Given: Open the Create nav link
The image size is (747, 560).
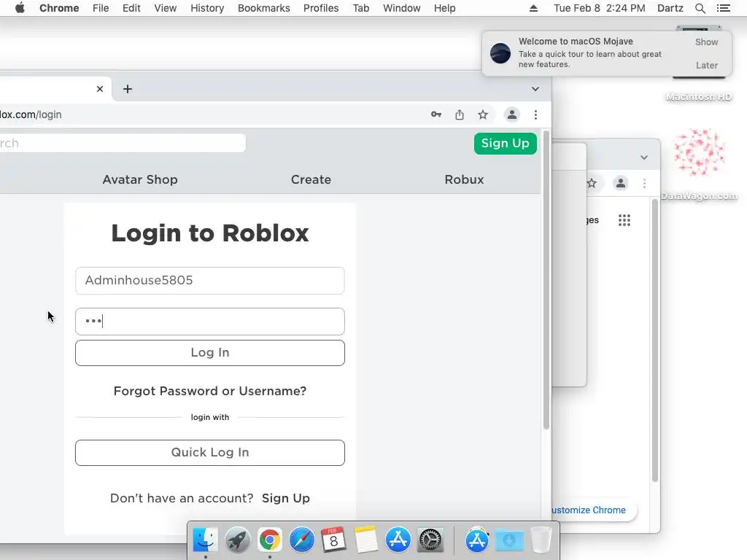Looking at the screenshot, I should (x=311, y=179).
